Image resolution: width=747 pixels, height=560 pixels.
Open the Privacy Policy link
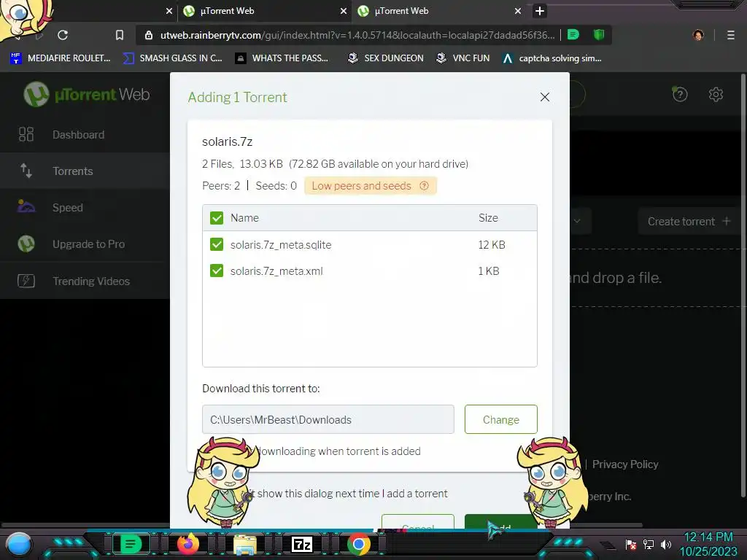point(625,464)
